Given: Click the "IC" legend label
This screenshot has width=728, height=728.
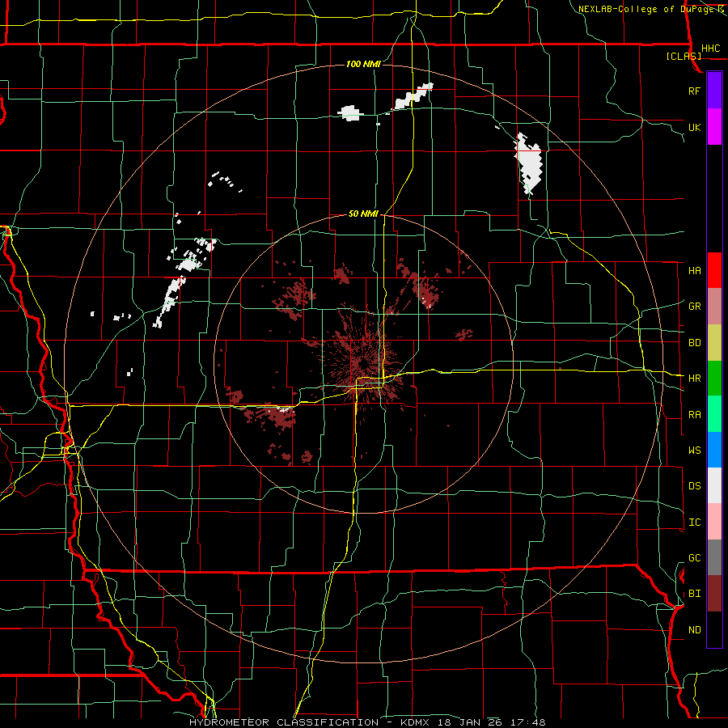Looking at the screenshot, I should [695, 523].
